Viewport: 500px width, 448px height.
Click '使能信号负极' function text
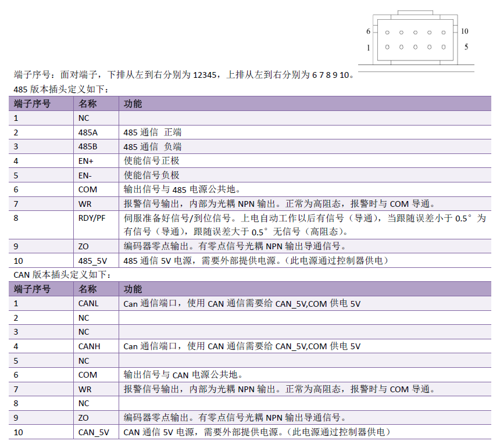point(152,175)
